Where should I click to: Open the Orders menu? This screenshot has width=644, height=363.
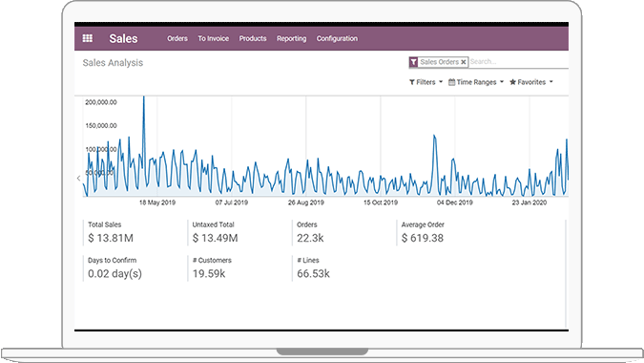177,38
